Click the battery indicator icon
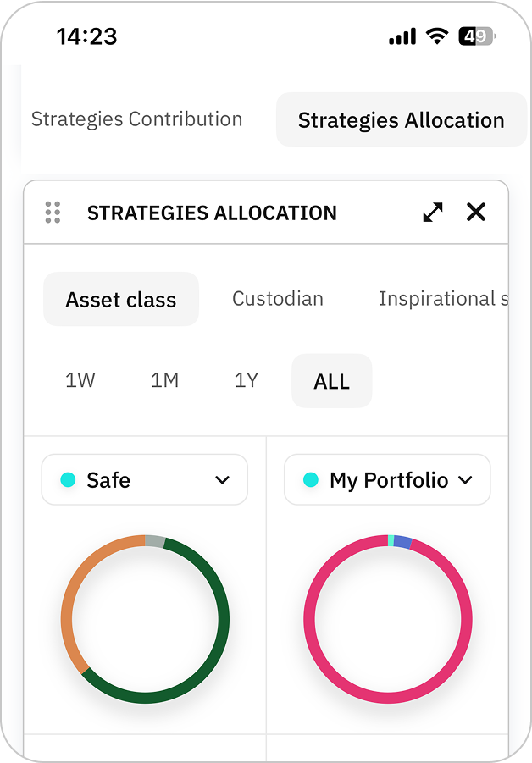 pos(476,36)
